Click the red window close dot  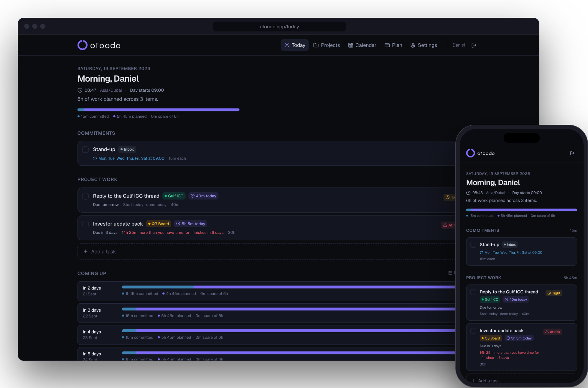coord(27,26)
